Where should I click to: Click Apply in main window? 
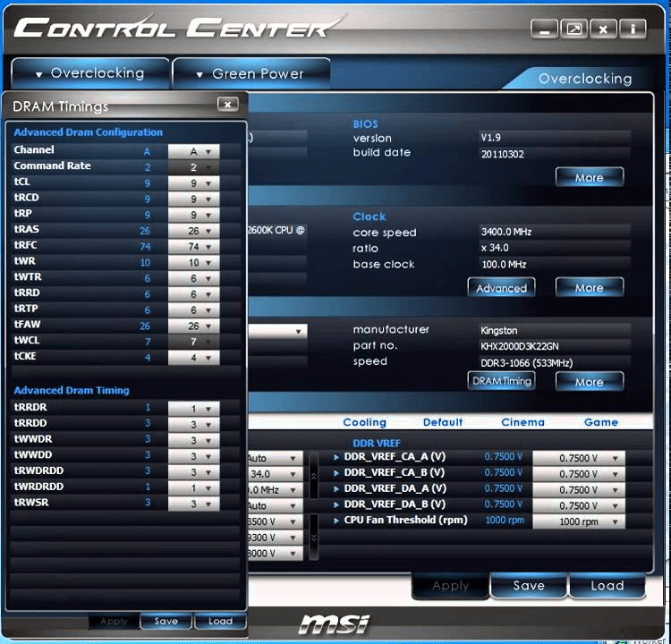tap(450, 585)
